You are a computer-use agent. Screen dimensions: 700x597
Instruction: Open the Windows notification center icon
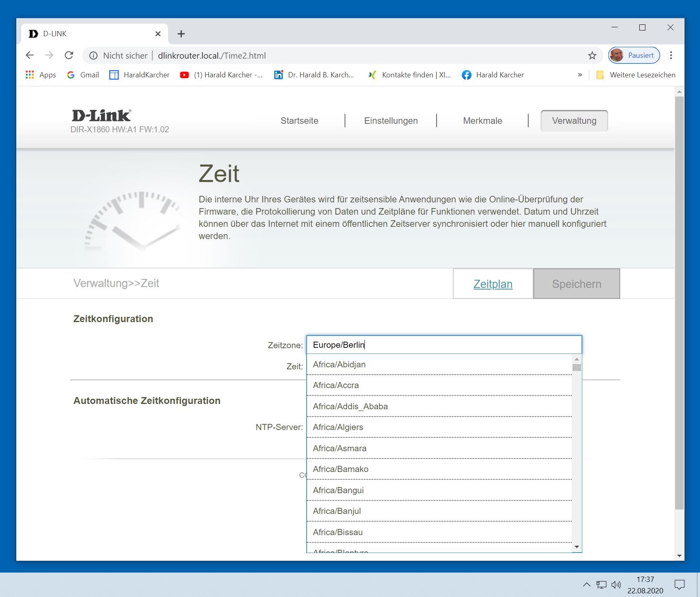coord(679,585)
